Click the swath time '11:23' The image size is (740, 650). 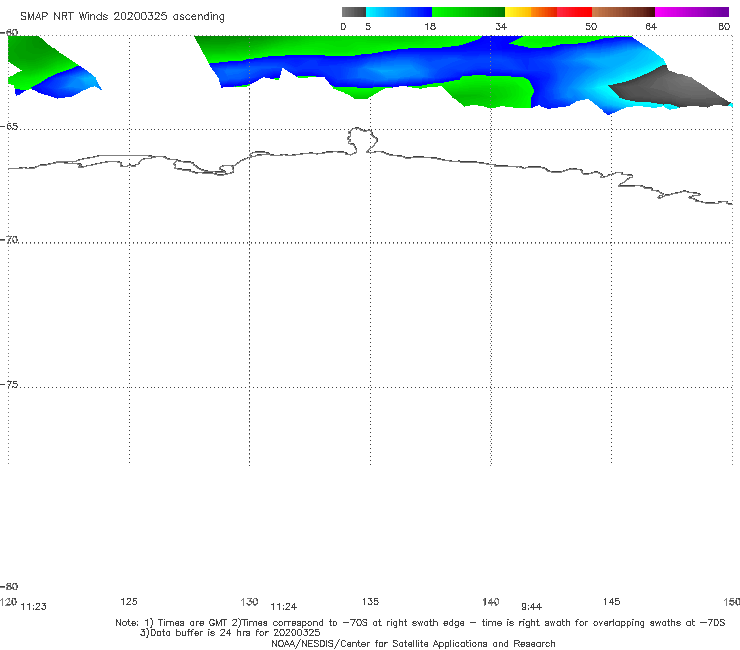coord(34,607)
